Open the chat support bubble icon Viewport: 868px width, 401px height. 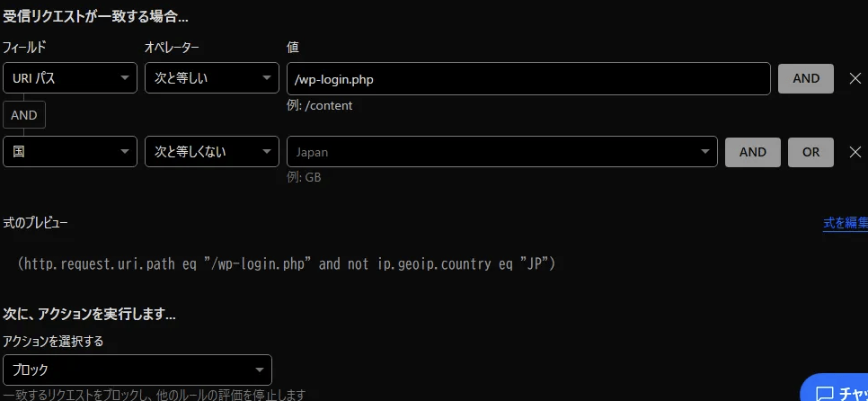[x=824, y=393]
